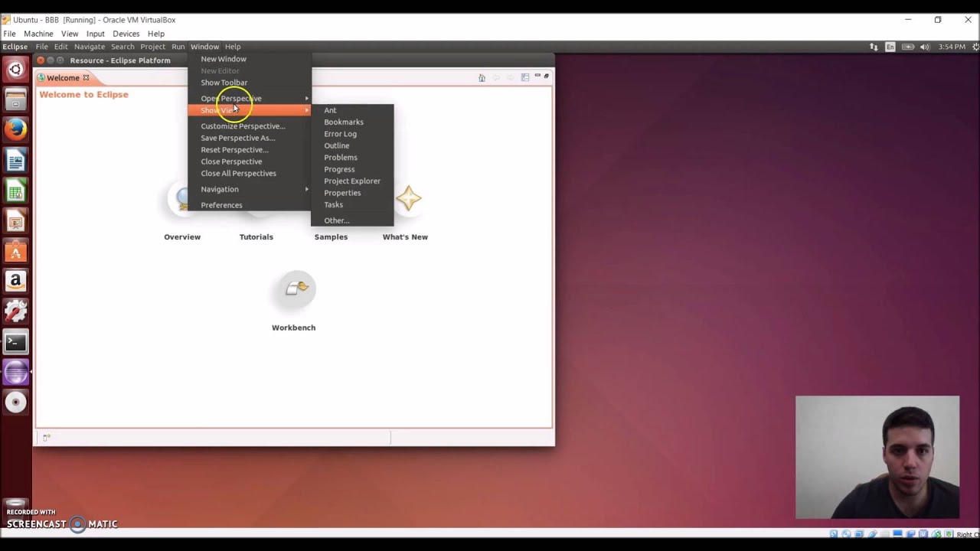This screenshot has width=980, height=551.
Task: Minimize the Welcome view panel
Action: [x=537, y=76]
